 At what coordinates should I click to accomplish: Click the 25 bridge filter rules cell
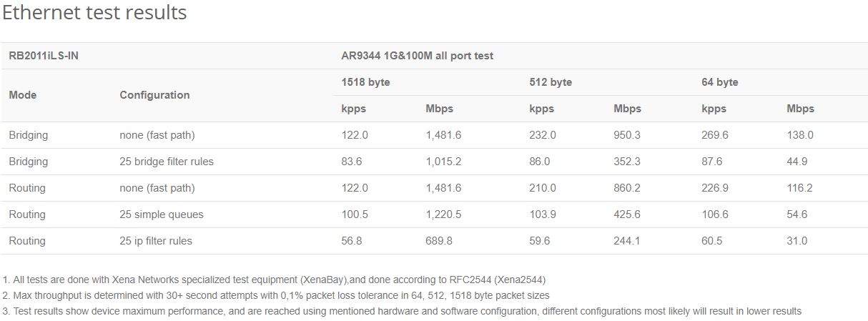click(167, 162)
